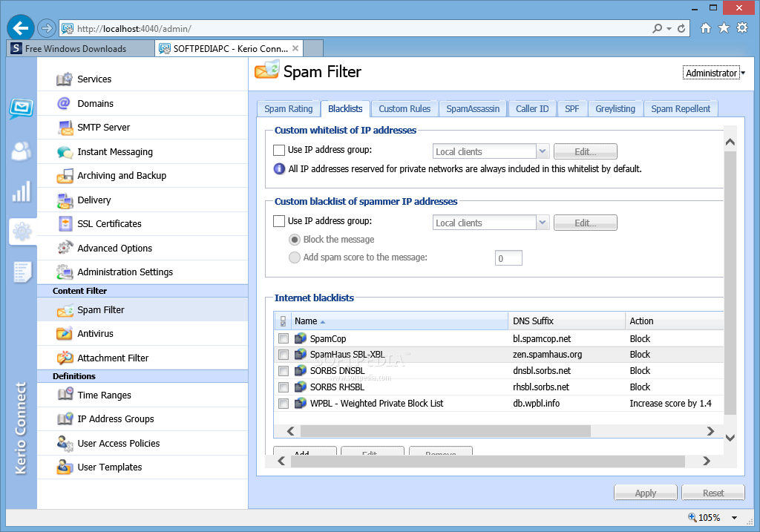Enable blacklist Use IP address group checkbox

coord(279,221)
